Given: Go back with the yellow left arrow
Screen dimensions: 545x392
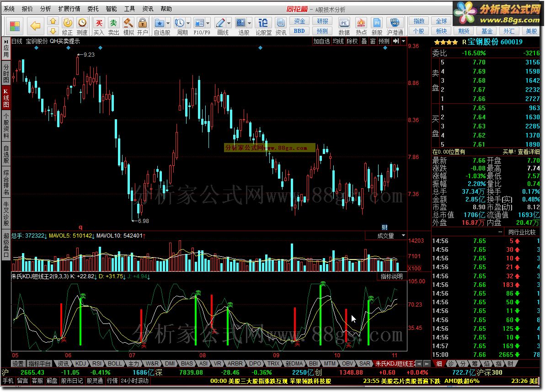Looking at the screenshot, I should (36, 26).
